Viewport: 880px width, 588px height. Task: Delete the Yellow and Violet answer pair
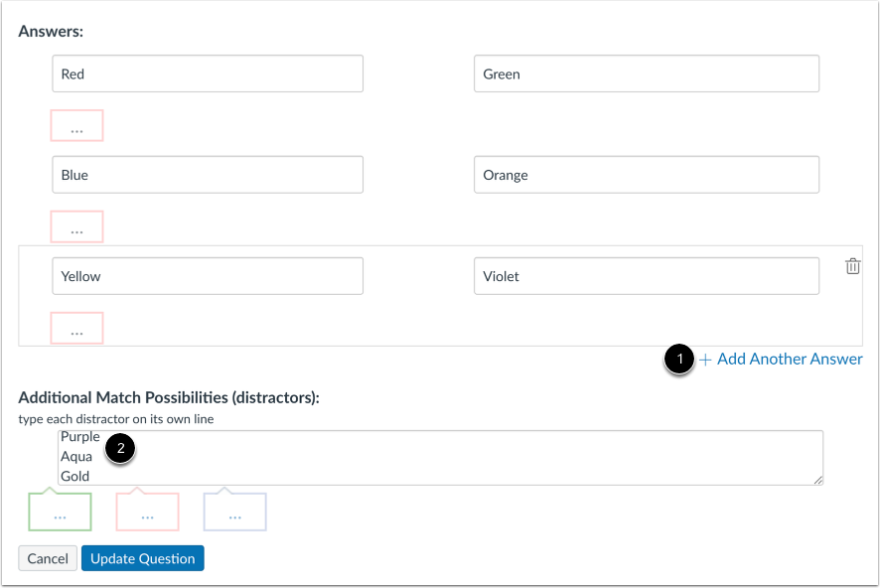point(852,265)
